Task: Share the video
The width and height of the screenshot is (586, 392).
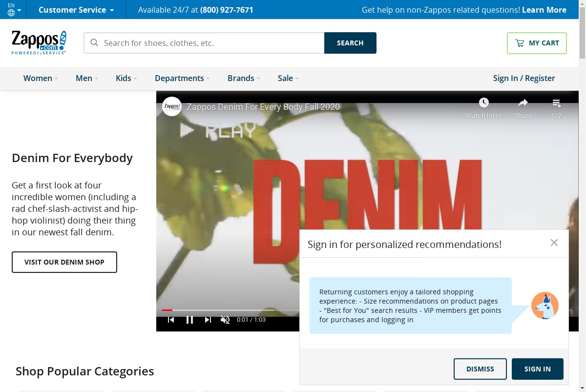Action: pos(523,108)
